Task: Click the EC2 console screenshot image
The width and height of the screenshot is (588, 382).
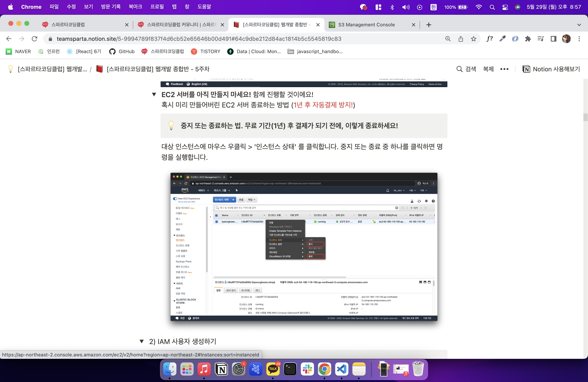Action: click(304, 247)
